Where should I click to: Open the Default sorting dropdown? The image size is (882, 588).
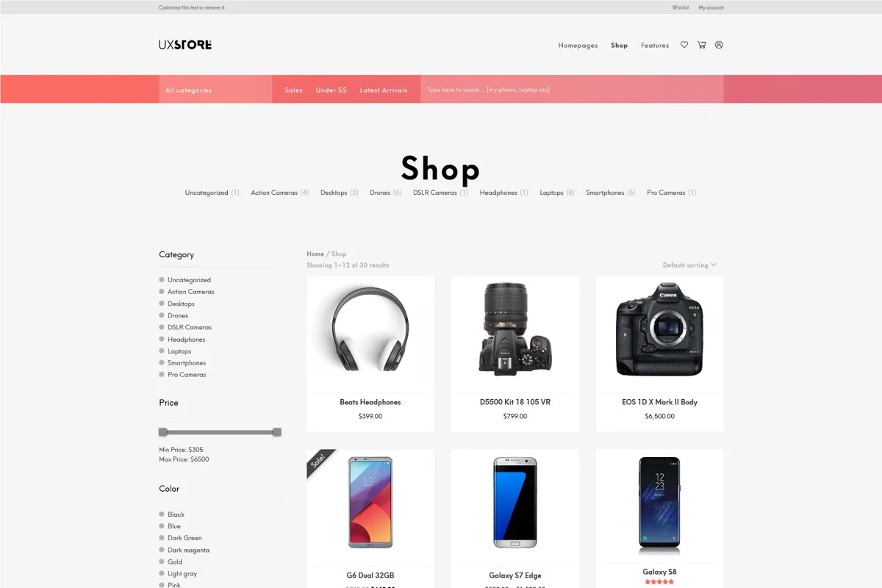689,265
